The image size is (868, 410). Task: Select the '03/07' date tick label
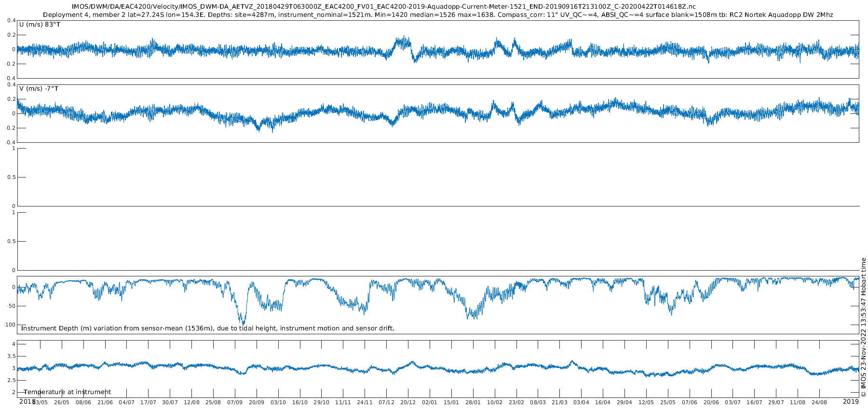click(733, 402)
